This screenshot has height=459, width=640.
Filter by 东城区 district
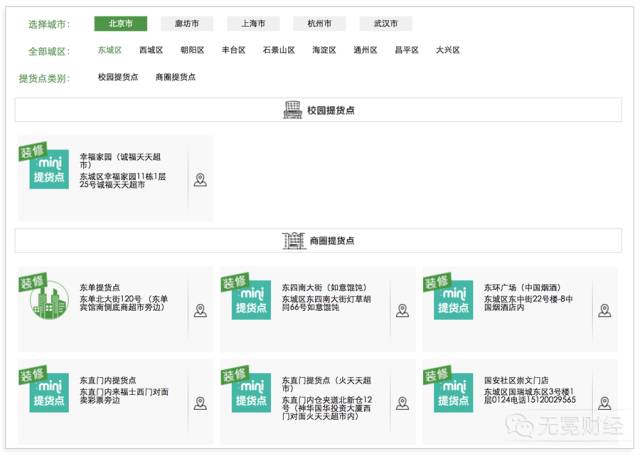[109, 50]
